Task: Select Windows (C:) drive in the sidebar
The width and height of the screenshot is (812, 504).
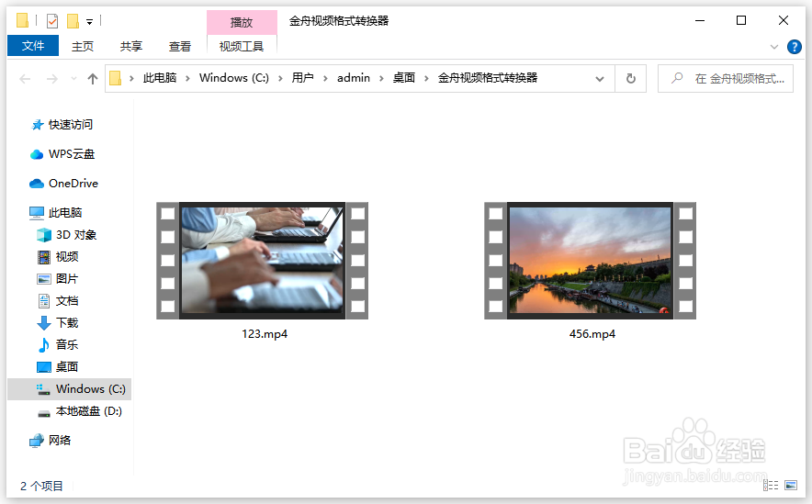Action: [x=70, y=389]
